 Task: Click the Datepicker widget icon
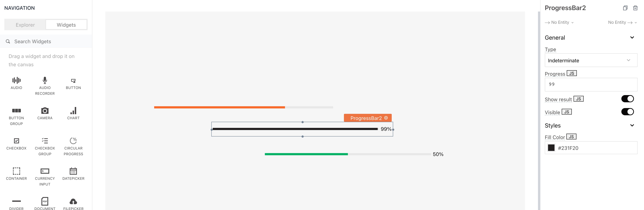[73, 171]
